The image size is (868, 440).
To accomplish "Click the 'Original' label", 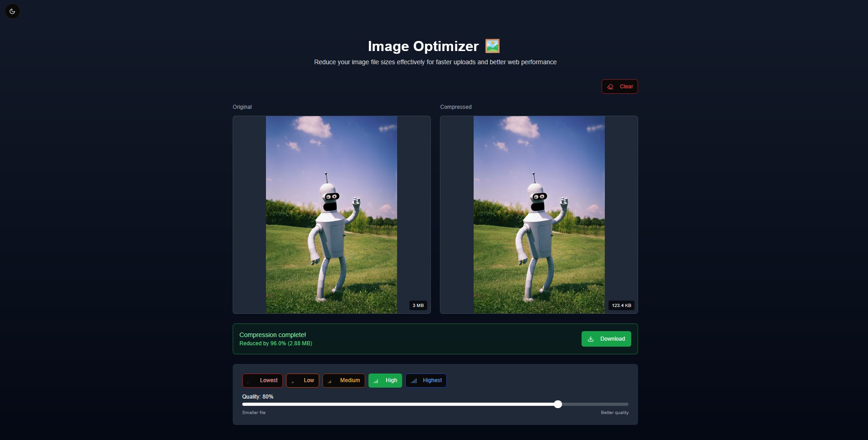I will pyautogui.click(x=242, y=107).
